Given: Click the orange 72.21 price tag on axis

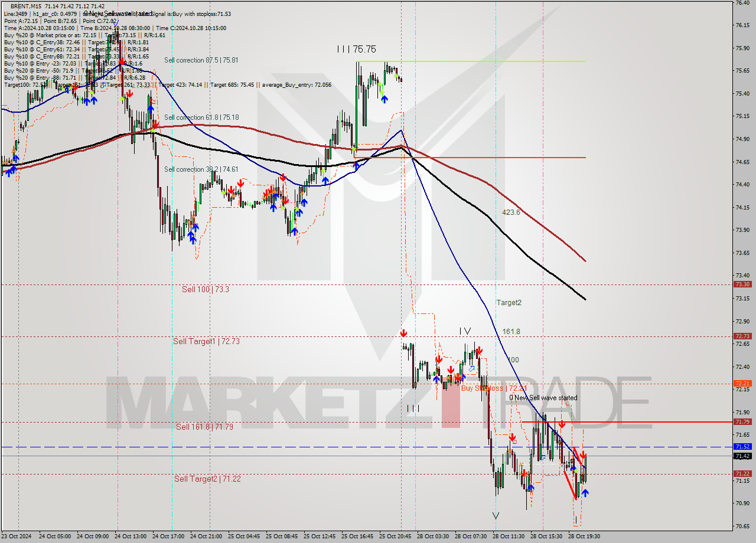Looking at the screenshot, I should point(742,383).
